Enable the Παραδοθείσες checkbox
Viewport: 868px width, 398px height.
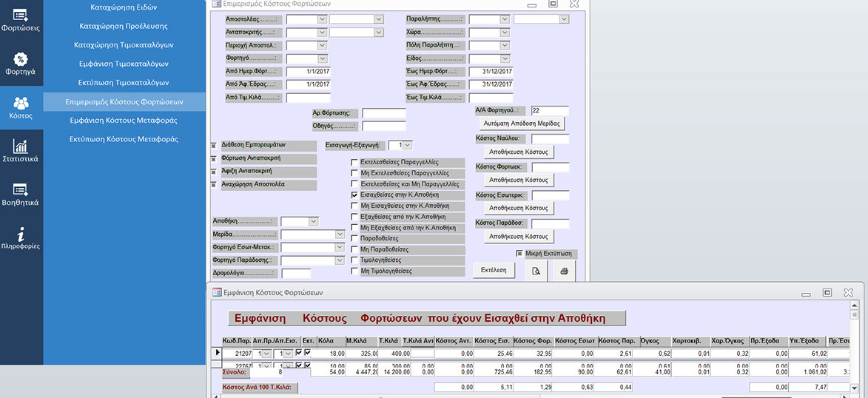point(354,239)
